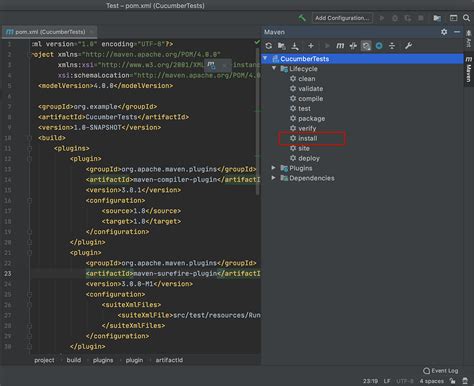Change the 4 spaces indent setting
Viewport: 474px width, 386px height.
[432, 381]
